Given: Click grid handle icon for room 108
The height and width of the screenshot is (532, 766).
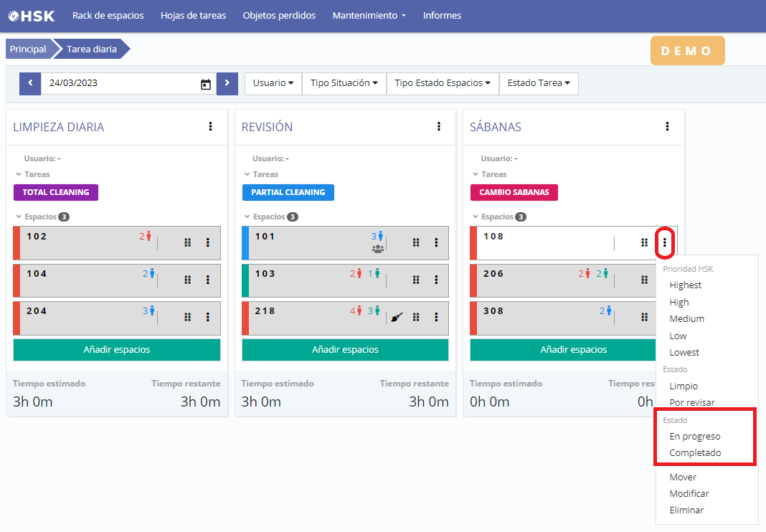Looking at the screenshot, I should pos(644,242).
